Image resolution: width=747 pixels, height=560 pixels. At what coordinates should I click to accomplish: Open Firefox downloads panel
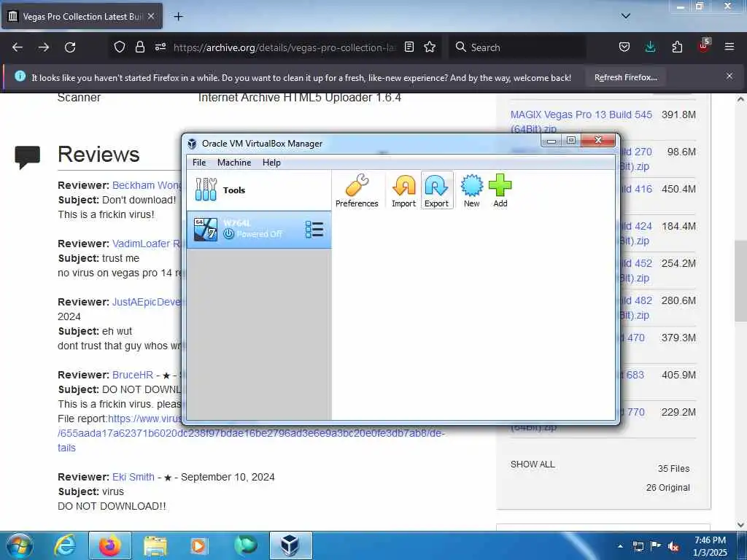(x=650, y=47)
